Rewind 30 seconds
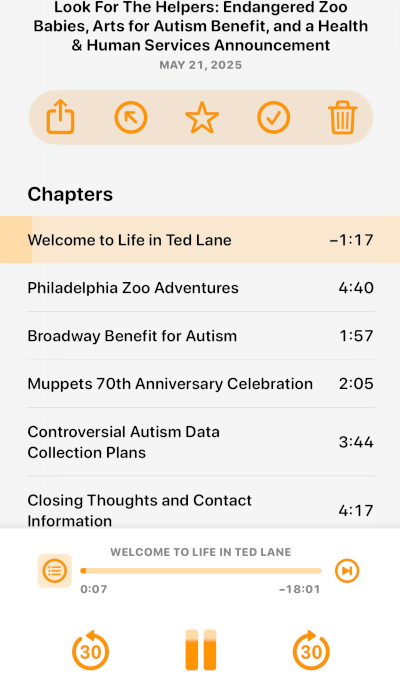This screenshot has height=694, width=400. pyautogui.click(x=90, y=650)
